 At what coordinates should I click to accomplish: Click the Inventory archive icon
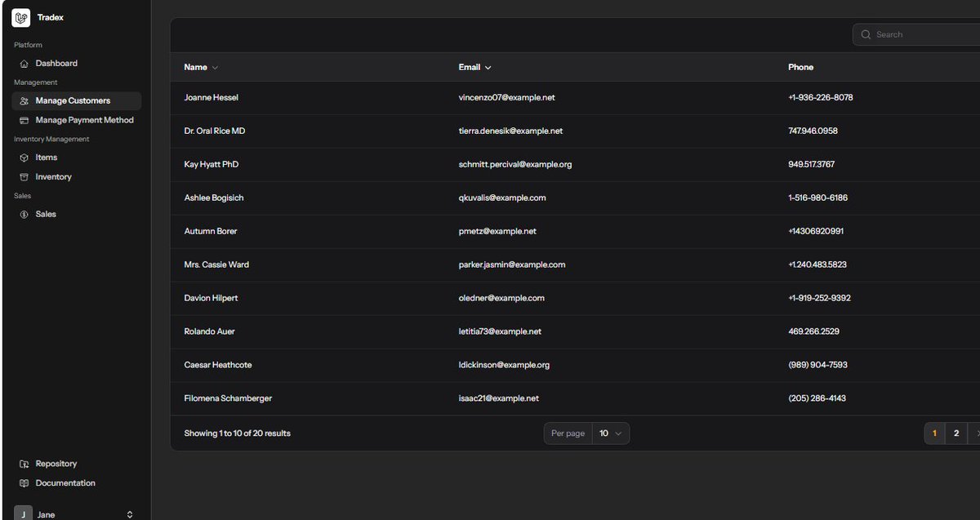coord(24,177)
